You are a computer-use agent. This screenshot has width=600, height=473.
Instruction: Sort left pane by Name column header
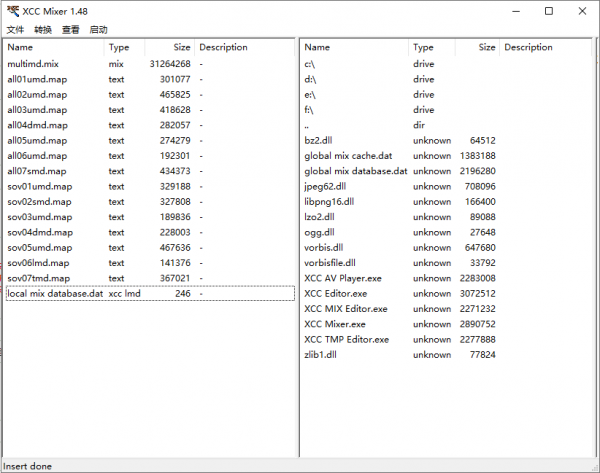53,47
